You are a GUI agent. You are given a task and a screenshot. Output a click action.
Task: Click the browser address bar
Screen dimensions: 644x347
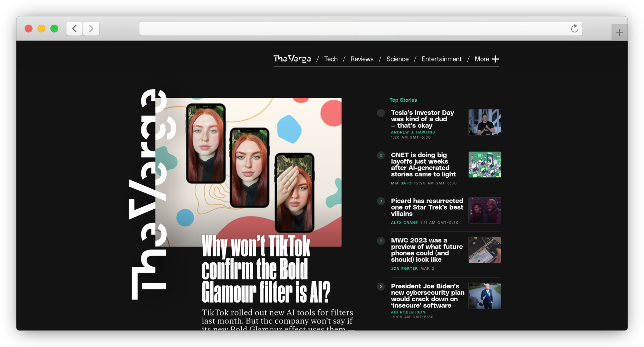[x=360, y=29]
